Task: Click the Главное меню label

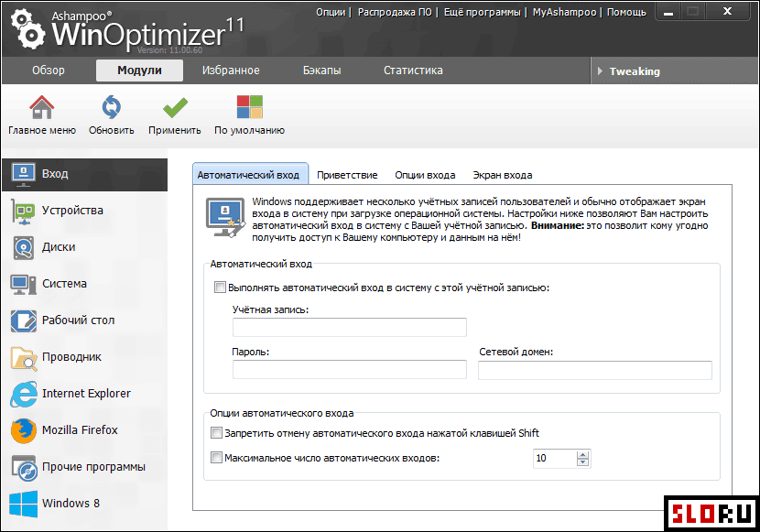Action: click(42, 130)
